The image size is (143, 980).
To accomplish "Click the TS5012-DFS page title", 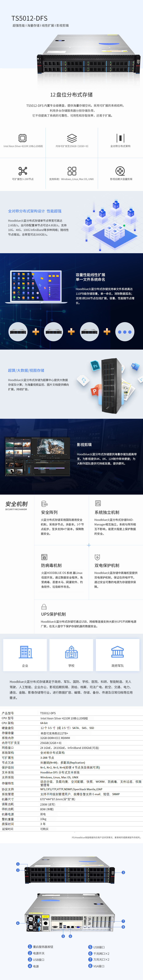I will coord(29,18).
